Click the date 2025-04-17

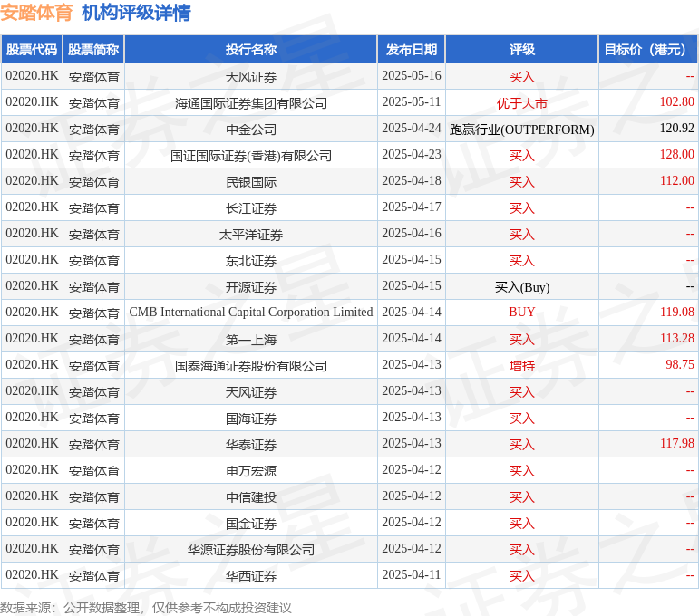[412, 207]
